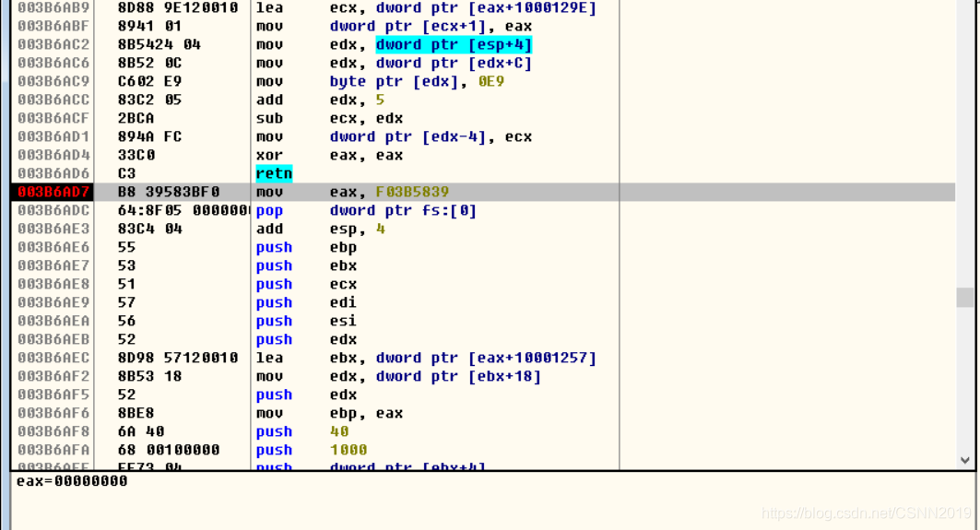This screenshot has height=530, width=980.
Task: Click address 003B6AF5
Action: point(53,395)
